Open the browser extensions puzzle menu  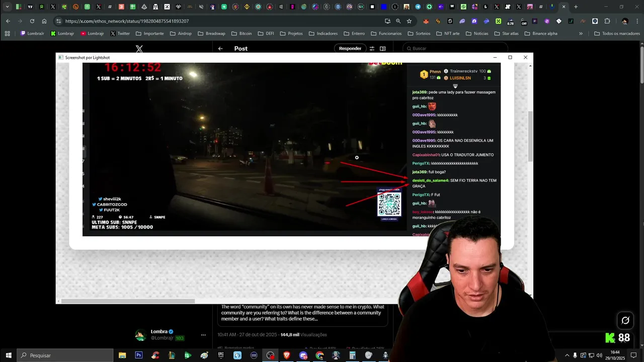(x=607, y=21)
